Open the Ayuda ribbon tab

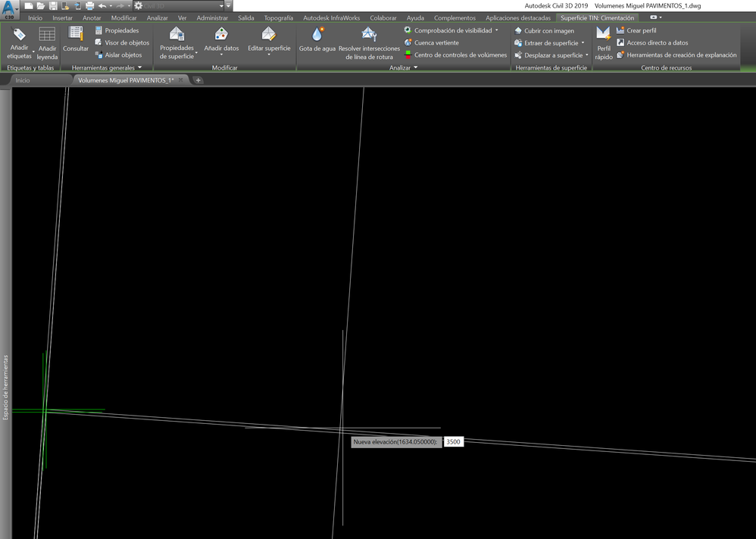point(415,18)
